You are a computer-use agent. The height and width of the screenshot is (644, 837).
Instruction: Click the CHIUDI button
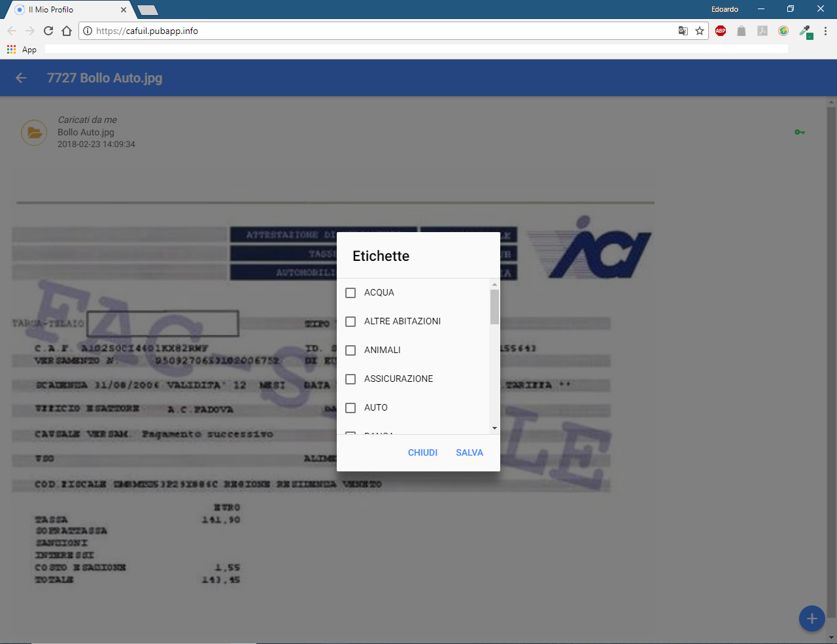pos(422,452)
